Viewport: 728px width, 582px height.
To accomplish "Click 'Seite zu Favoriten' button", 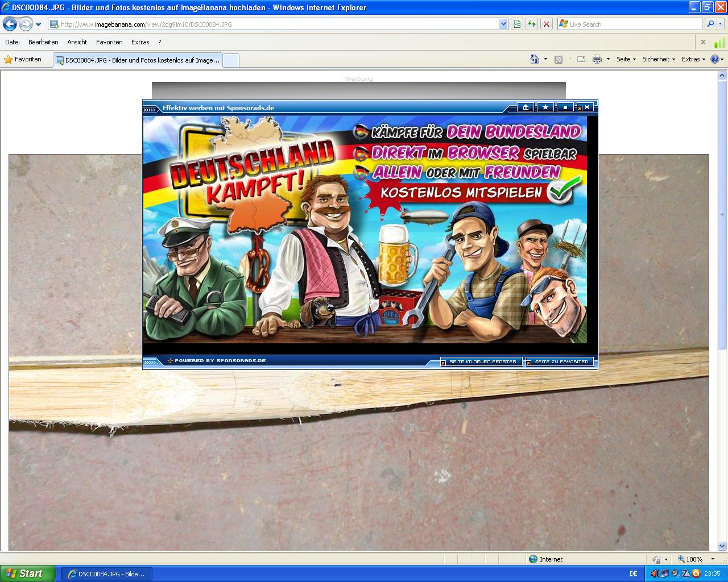I will click(560, 361).
